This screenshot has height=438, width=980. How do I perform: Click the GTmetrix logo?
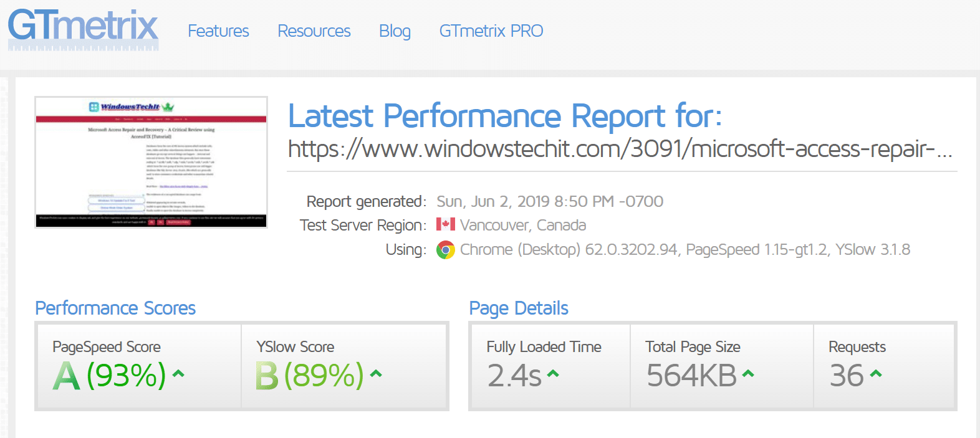point(83,29)
